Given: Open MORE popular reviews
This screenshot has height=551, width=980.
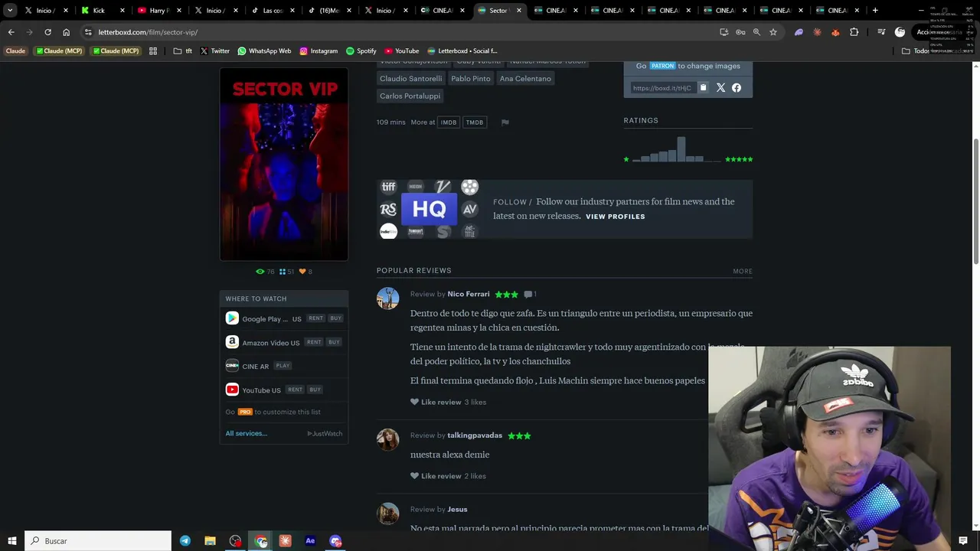Looking at the screenshot, I should (x=742, y=271).
